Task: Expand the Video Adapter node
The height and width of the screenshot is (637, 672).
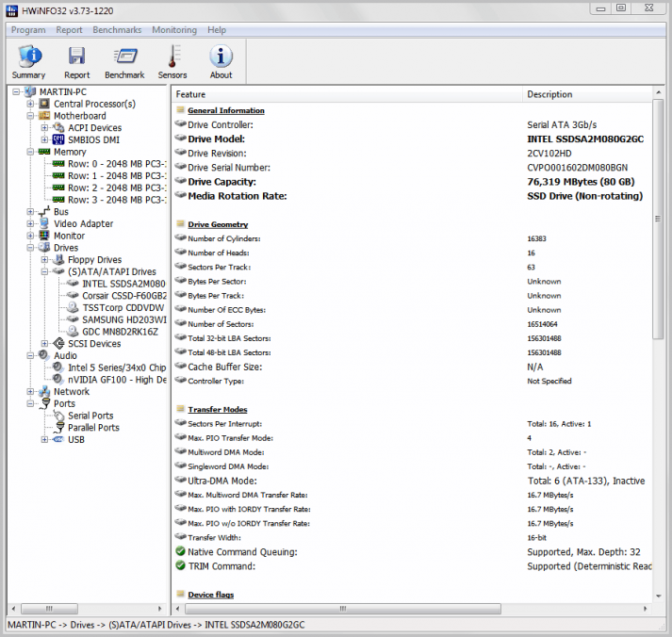Action: tap(31, 224)
